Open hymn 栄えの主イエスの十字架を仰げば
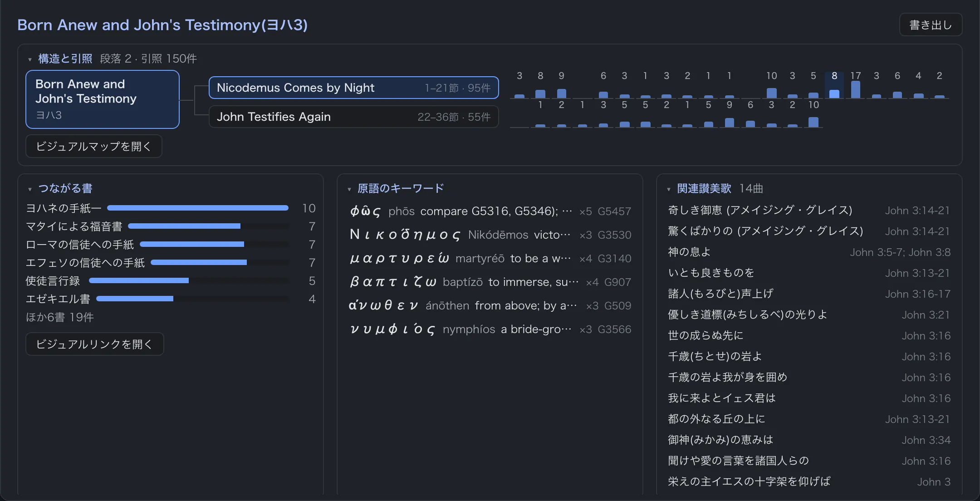980x501 pixels. point(809,481)
